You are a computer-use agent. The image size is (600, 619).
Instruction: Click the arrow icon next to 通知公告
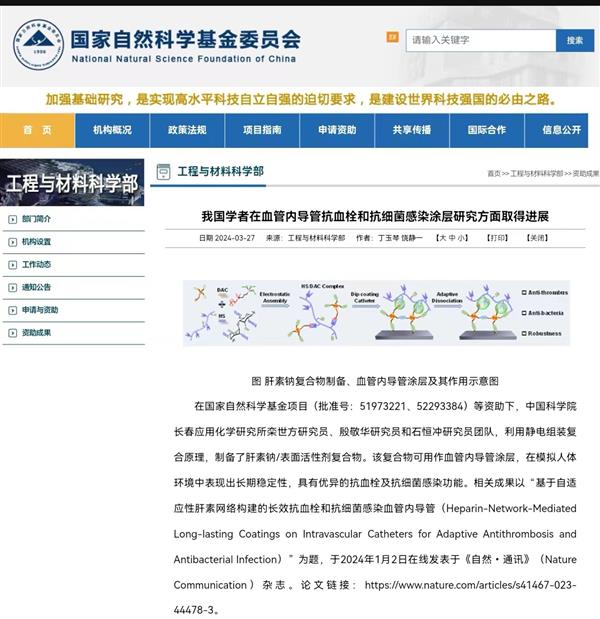click(x=11, y=287)
